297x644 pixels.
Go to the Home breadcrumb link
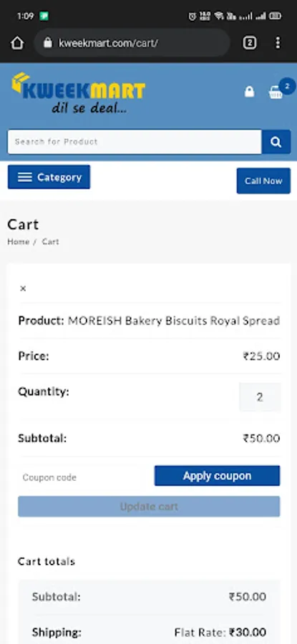[19, 242]
